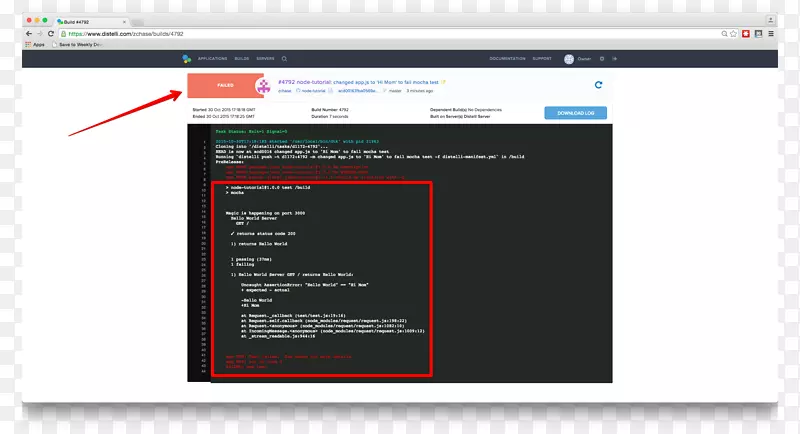This screenshot has width=800, height=434.
Task: Open build #4792 node-tutorial title link
Action: point(358,82)
